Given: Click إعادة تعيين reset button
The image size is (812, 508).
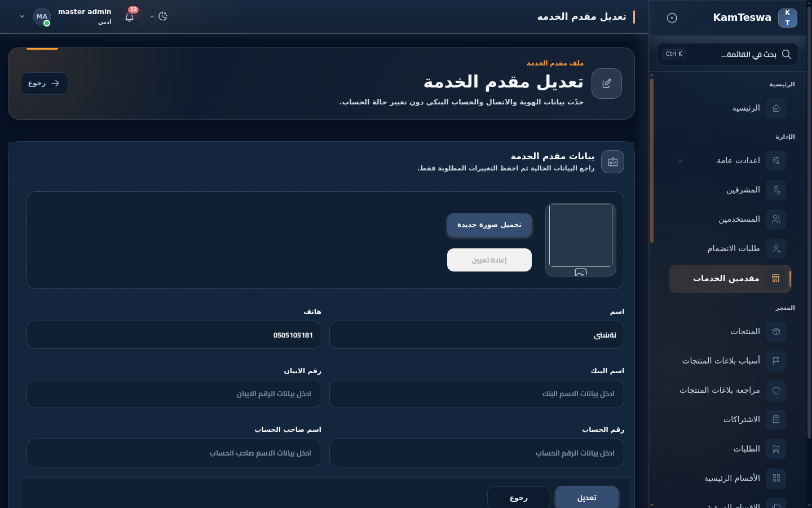Looking at the screenshot, I should 489,260.
